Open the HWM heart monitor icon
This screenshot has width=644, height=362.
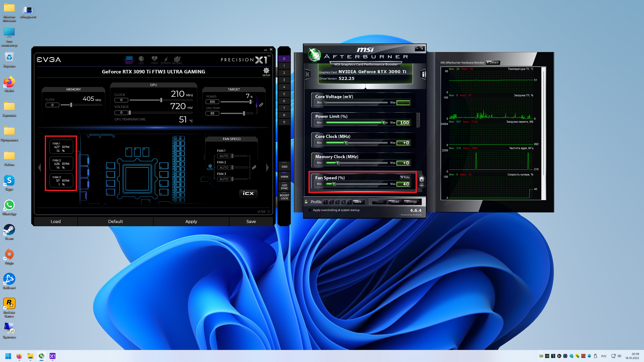coord(154,60)
